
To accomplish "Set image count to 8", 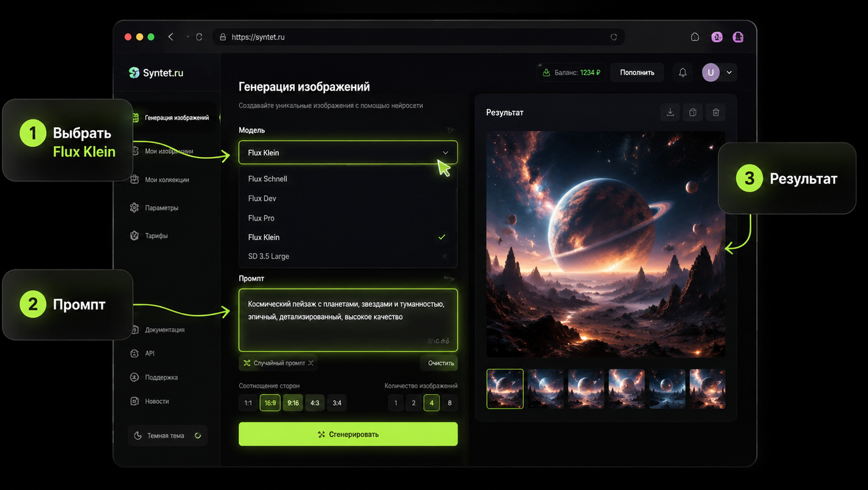I will point(450,403).
